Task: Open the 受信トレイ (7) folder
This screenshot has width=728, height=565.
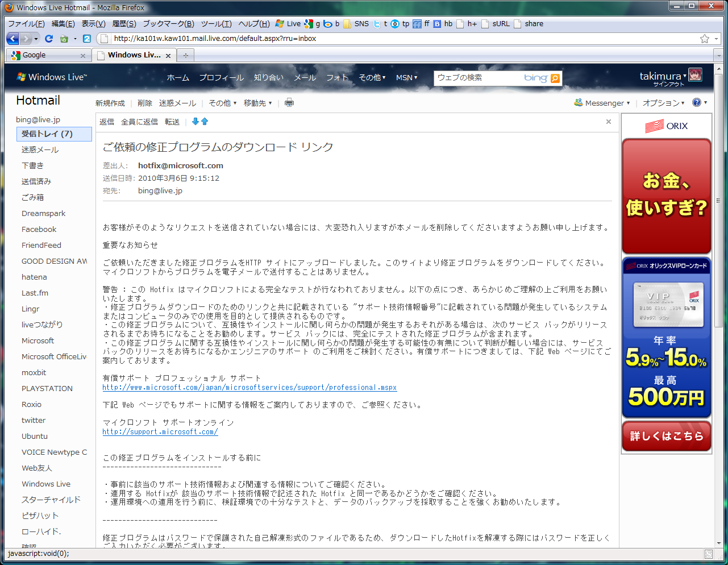Action: [x=54, y=134]
